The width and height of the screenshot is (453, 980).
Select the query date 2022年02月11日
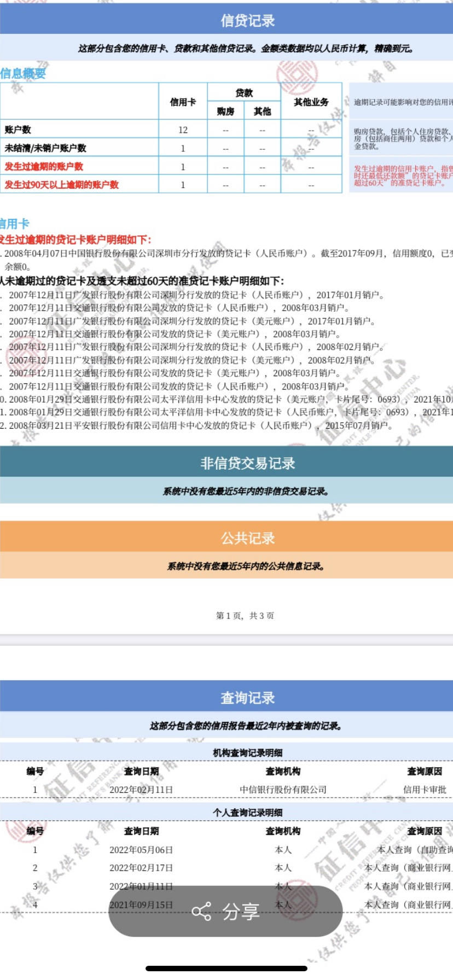point(141,790)
